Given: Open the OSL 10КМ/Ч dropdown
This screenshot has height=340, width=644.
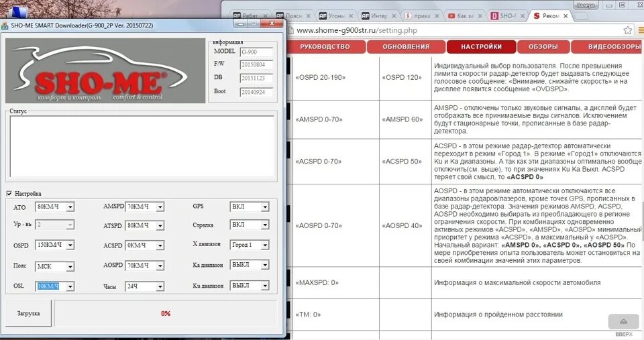Looking at the screenshot, I should coord(70,286).
